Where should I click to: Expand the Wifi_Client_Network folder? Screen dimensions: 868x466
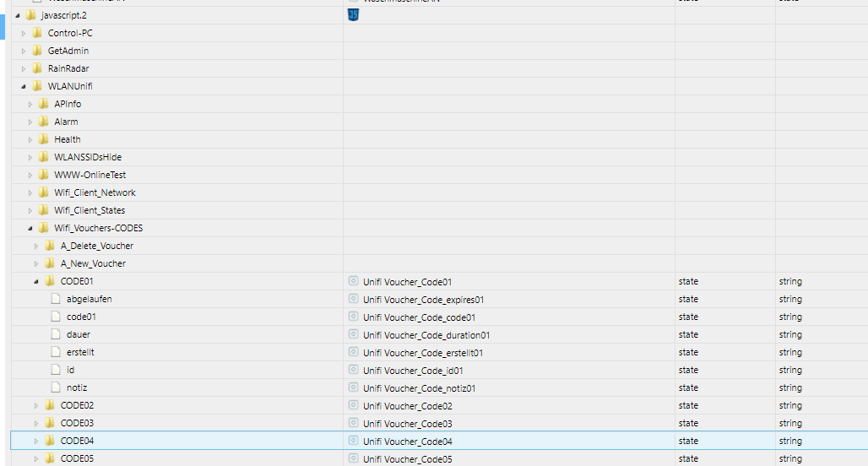point(30,192)
